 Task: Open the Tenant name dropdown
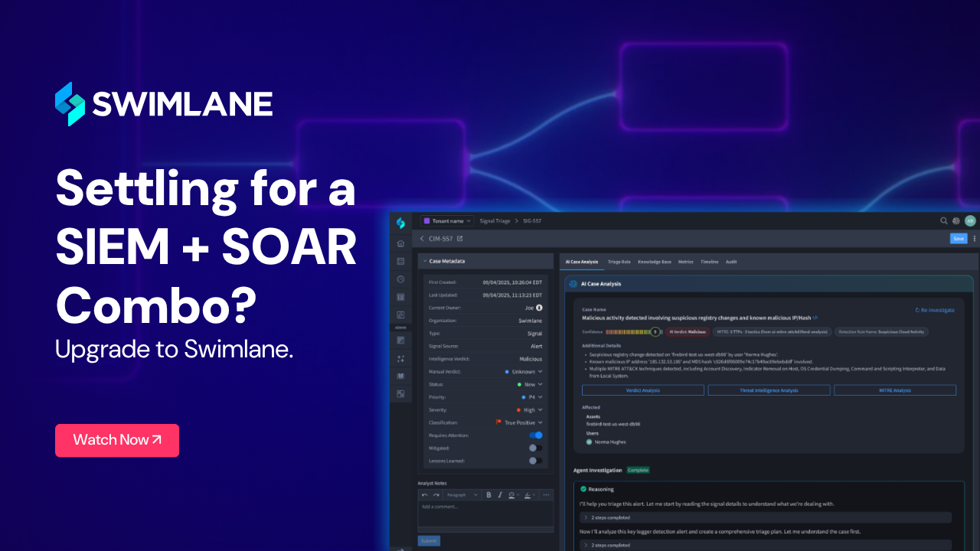[447, 220]
